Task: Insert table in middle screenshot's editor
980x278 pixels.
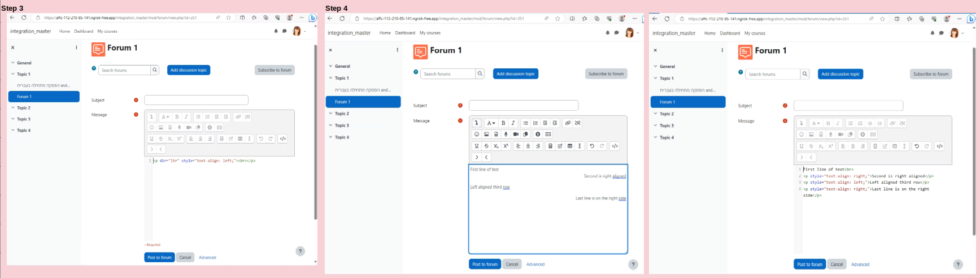Action: pyautogui.click(x=570, y=146)
